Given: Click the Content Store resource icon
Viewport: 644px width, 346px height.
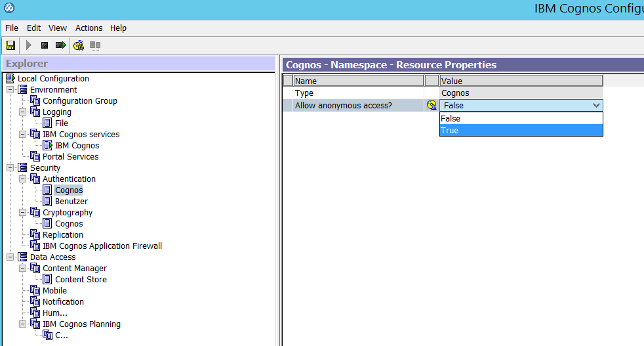Looking at the screenshot, I should [x=47, y=280].
